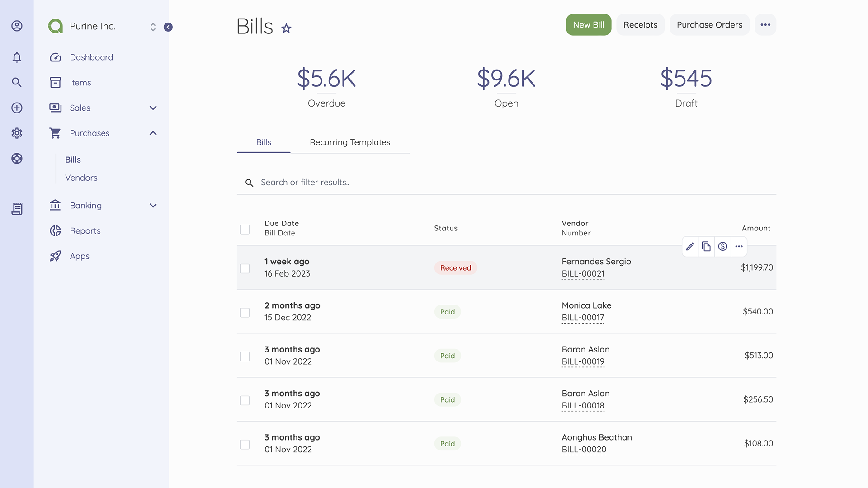
Task: Check the box for bill BILL-00021
Action: (245, 268)
